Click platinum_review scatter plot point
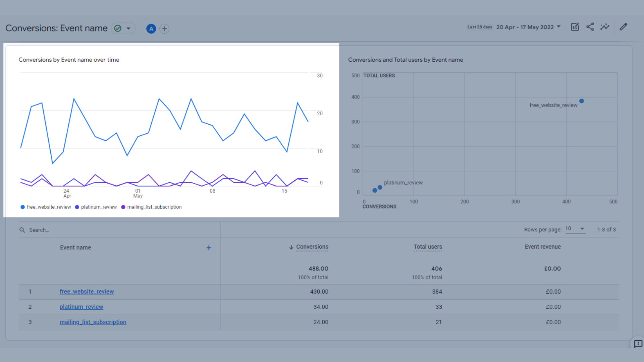Viewport: 644px width, 362px height. point(380,187)
